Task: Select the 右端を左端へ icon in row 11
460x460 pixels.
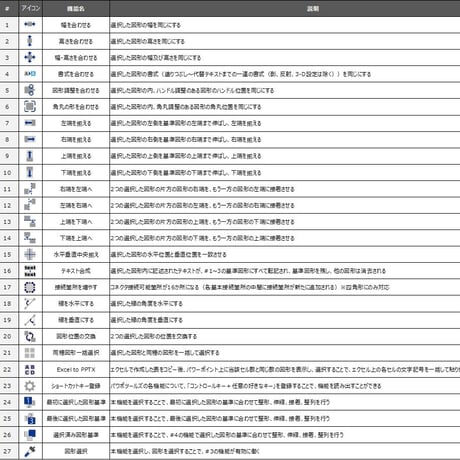Action: tap(30, 189)
